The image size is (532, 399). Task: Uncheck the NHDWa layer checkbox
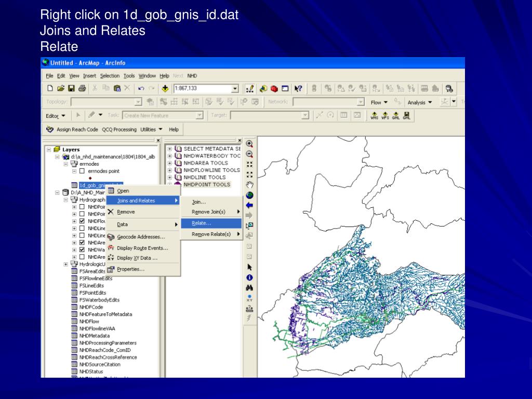pos(82,249)
